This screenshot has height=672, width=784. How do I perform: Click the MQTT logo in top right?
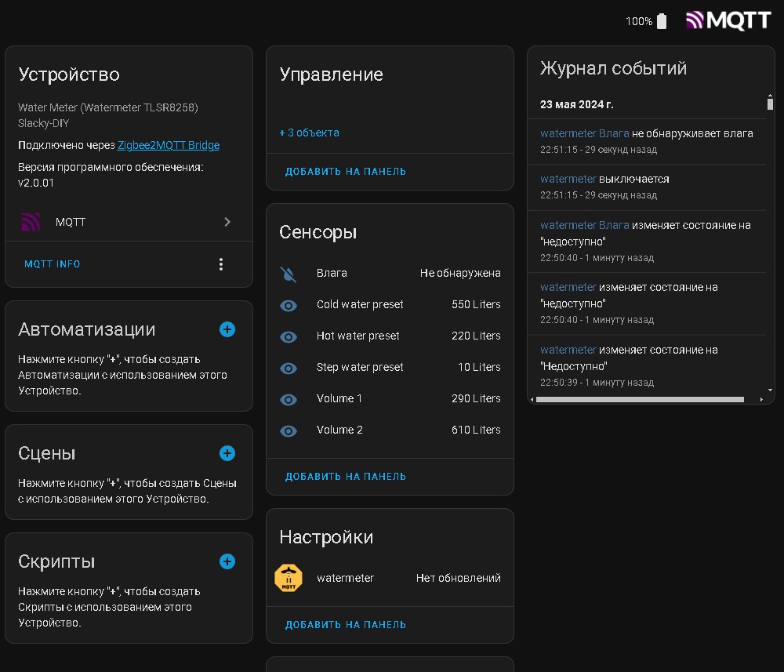click(728, 21)
